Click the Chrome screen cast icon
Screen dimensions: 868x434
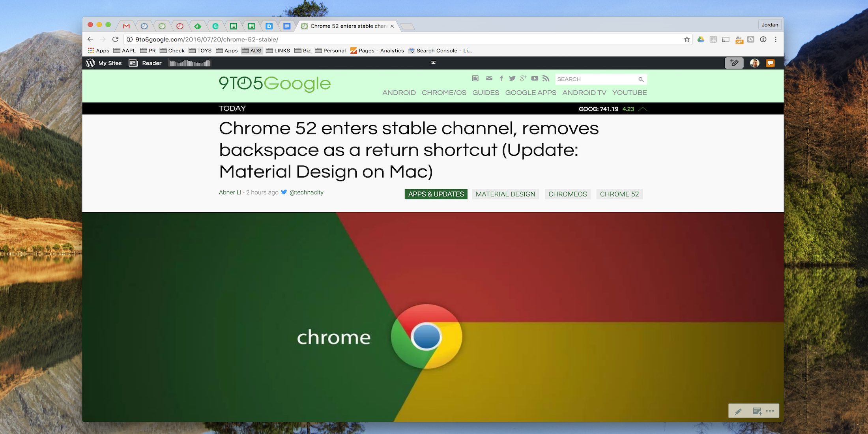(726, 39)
